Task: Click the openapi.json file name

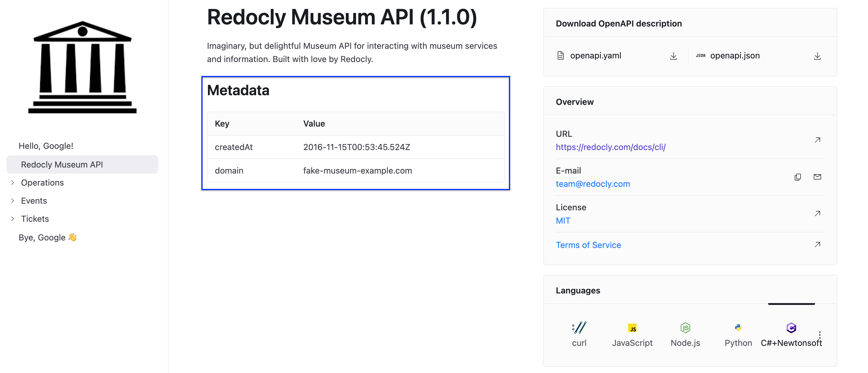Action: coord(735,56)
